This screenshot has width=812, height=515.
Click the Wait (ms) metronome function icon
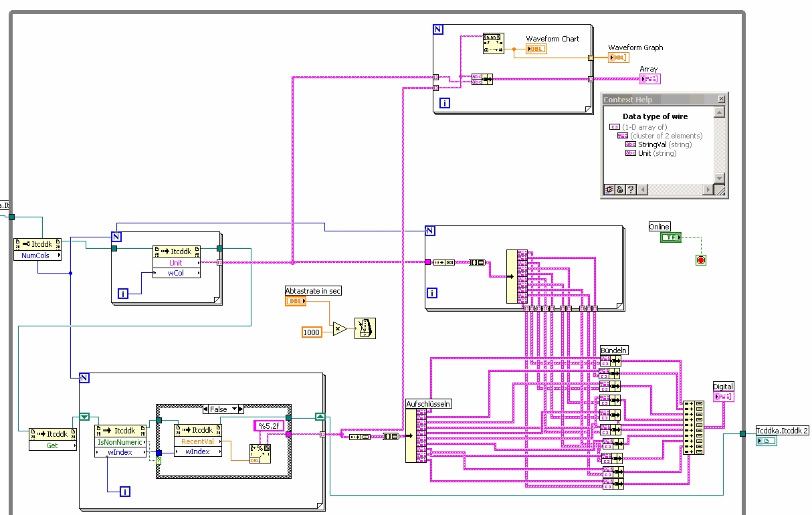[365, 328]
